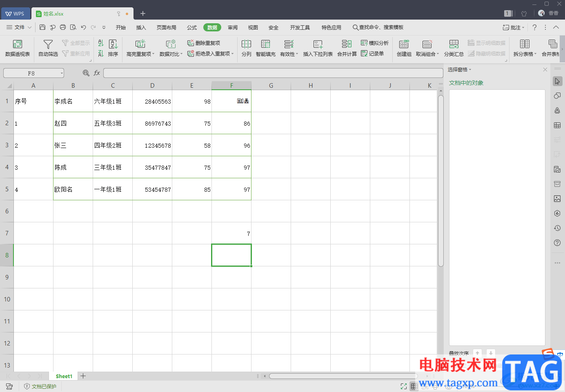
Task: Select row 6 header
Action: click(x=7, y=211)
